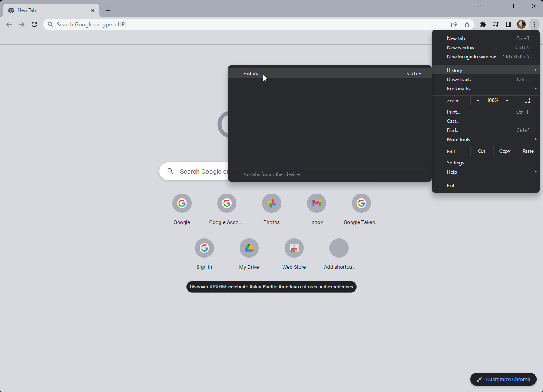Follow the APAHM link
The width and height of the screenshot is (543, 392).
[218, 287]
